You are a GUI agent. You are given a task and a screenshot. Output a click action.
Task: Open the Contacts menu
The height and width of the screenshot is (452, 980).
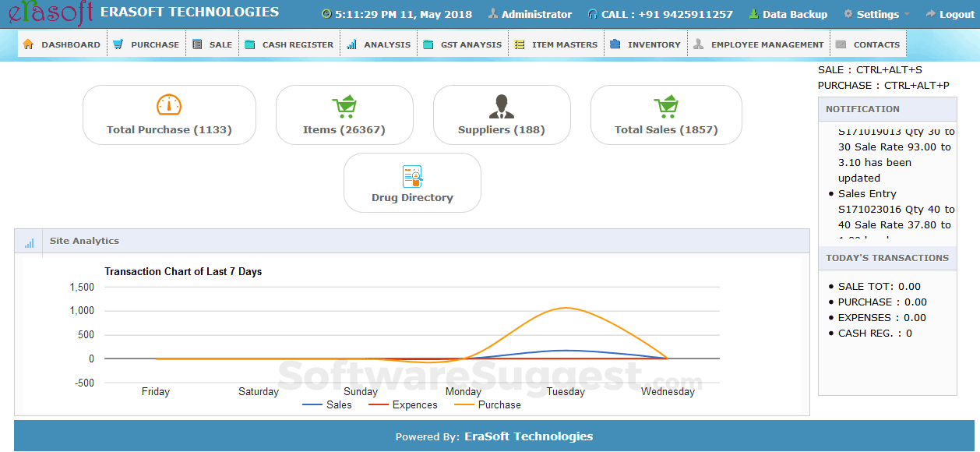(868, 44)
